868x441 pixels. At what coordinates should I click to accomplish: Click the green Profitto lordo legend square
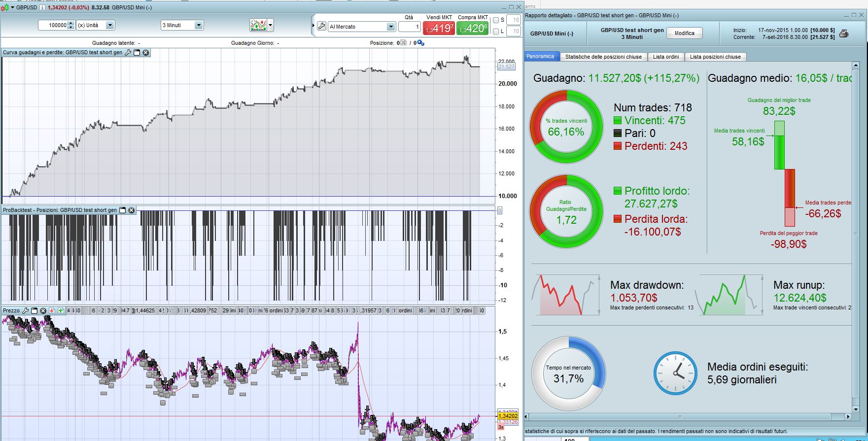point(618,191)
